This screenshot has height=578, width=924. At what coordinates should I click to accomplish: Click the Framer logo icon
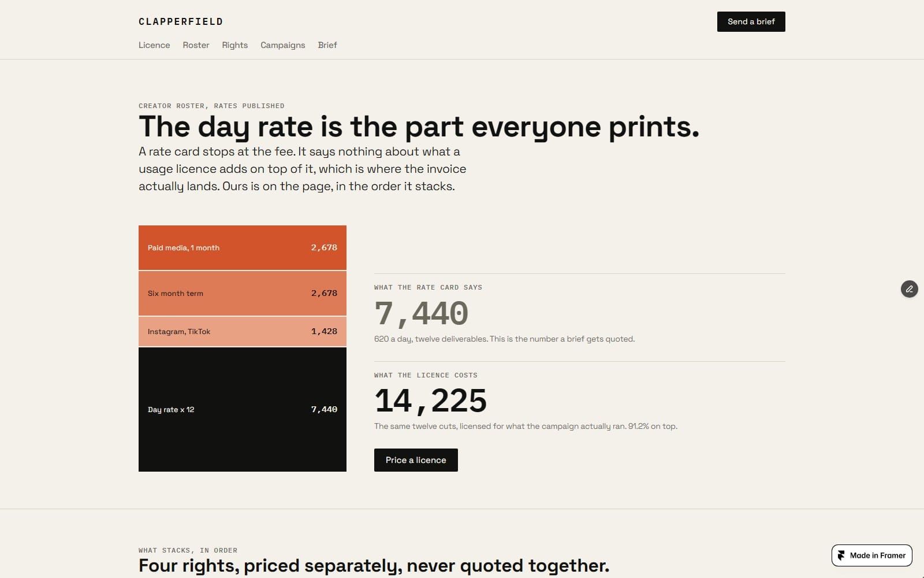841,555
